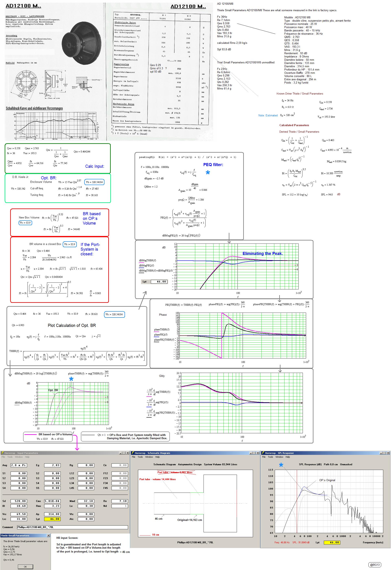The image size is (392, 570).
Task: Click the 'Vb := 320.54184' value in Opt. BR box
Action: click(x=94, y=182)
